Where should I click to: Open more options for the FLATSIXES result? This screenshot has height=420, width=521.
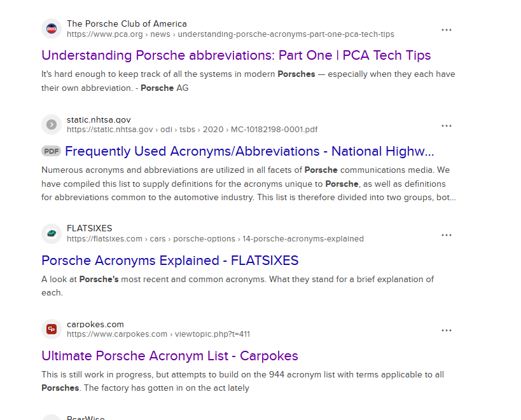446,235
